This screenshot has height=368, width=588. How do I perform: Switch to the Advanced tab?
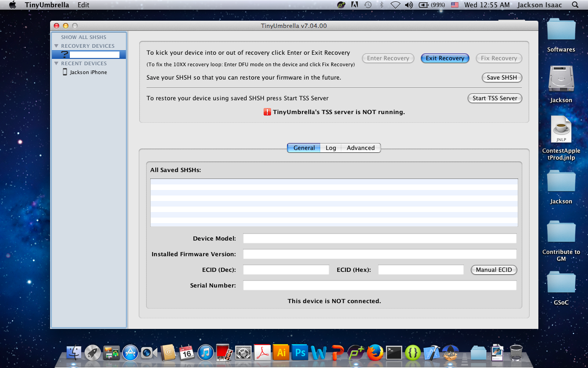tap(361, 148)
